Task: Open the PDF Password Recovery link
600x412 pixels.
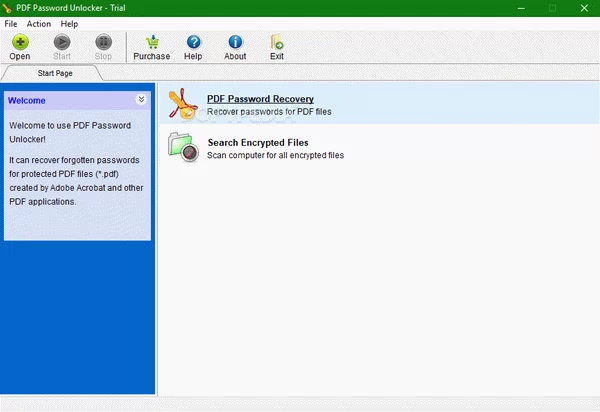Action: click(260, 99)
